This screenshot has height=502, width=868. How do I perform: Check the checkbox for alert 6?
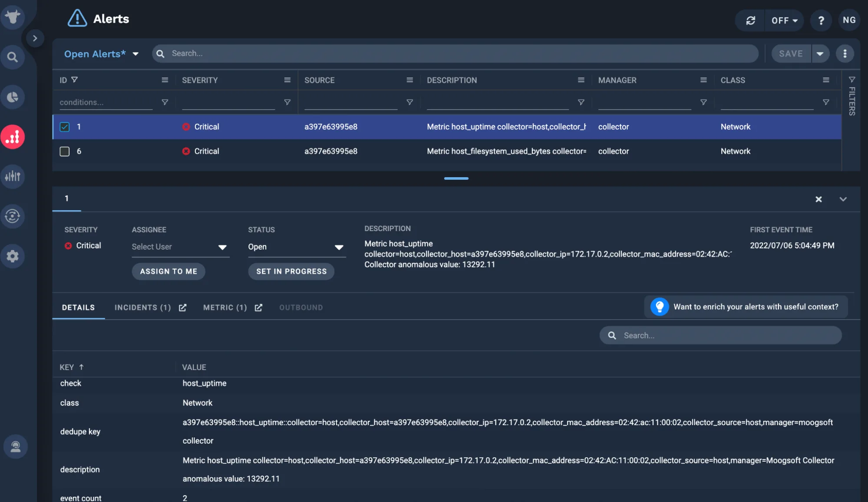point(65,151)
